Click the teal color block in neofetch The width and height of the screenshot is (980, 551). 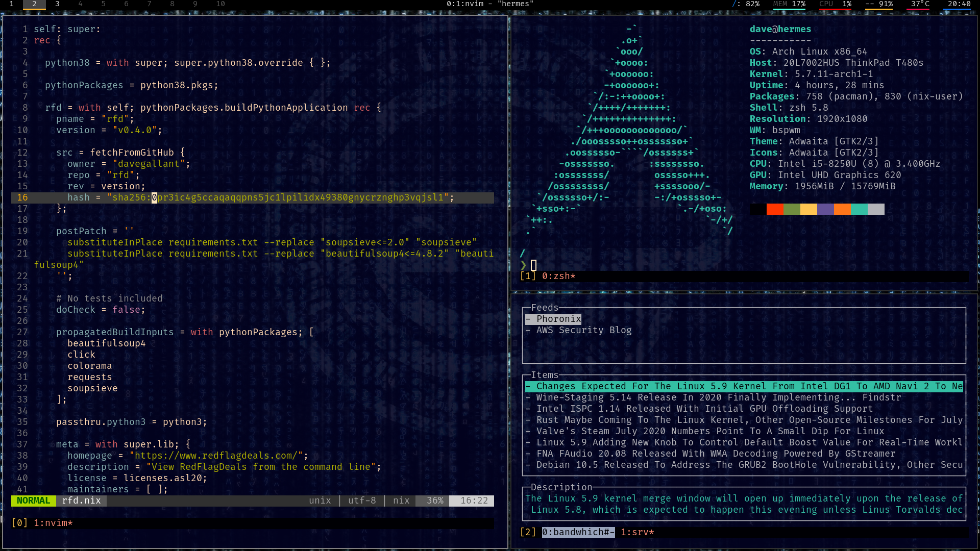point(859,209)
